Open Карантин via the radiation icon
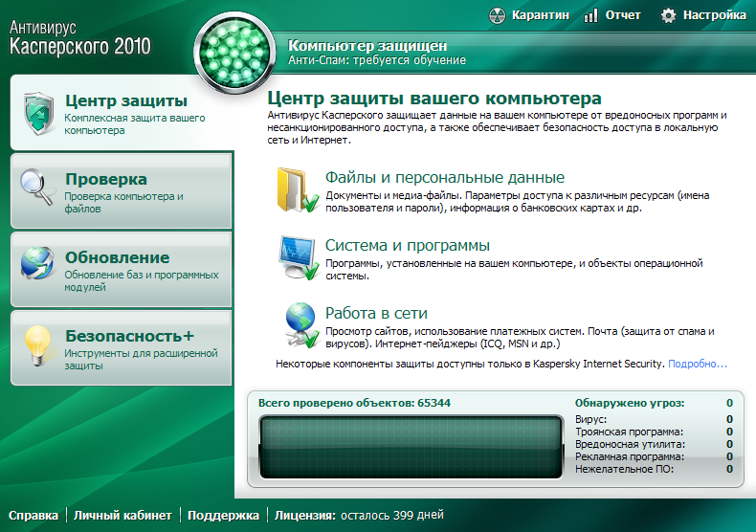Screen dimensions: 756x532 point(497,15)
